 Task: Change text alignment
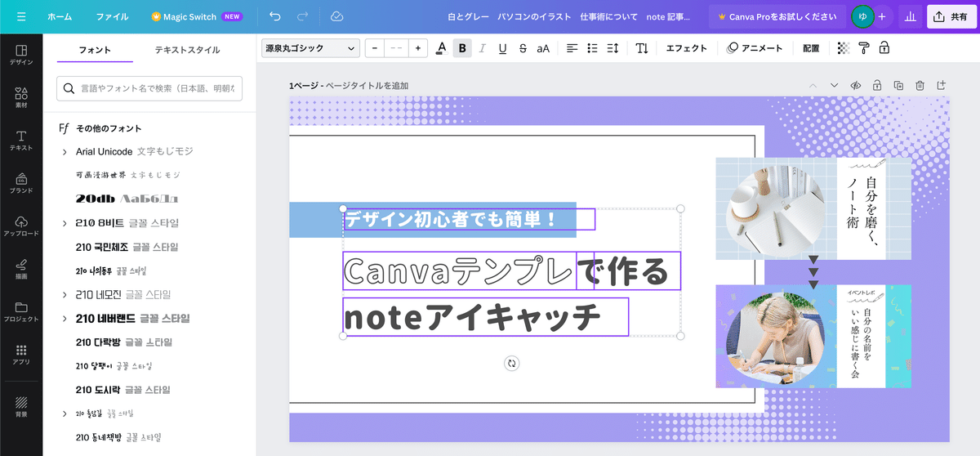tap(572, 48)
